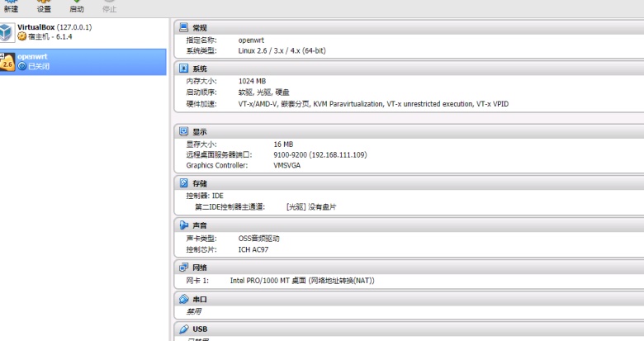
Task: Open the USB section header
Action: coord(409,329)
